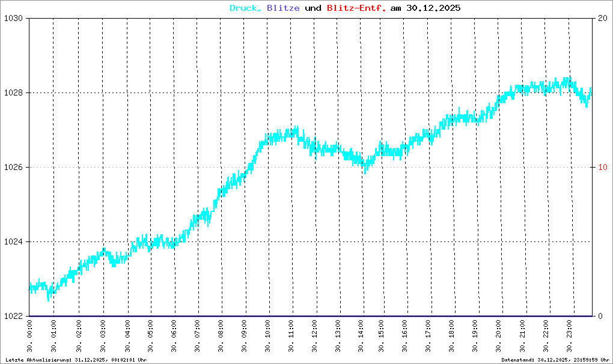Screen dimensions: 613x364
Task: Click the blue 'Blitze' legend label
Action: [x=284, y=8]
